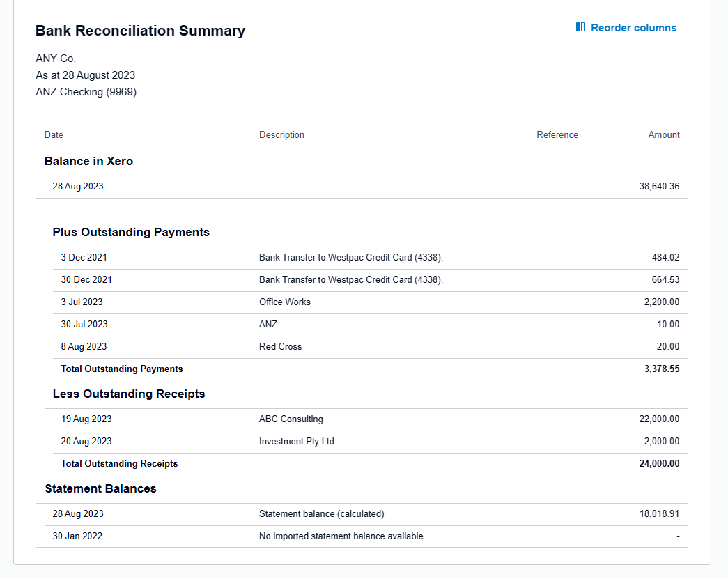Screen dimensions: 728x581
Task: Click the 38,640.36 Balance in Xero amount
Action: coord(659,187)
